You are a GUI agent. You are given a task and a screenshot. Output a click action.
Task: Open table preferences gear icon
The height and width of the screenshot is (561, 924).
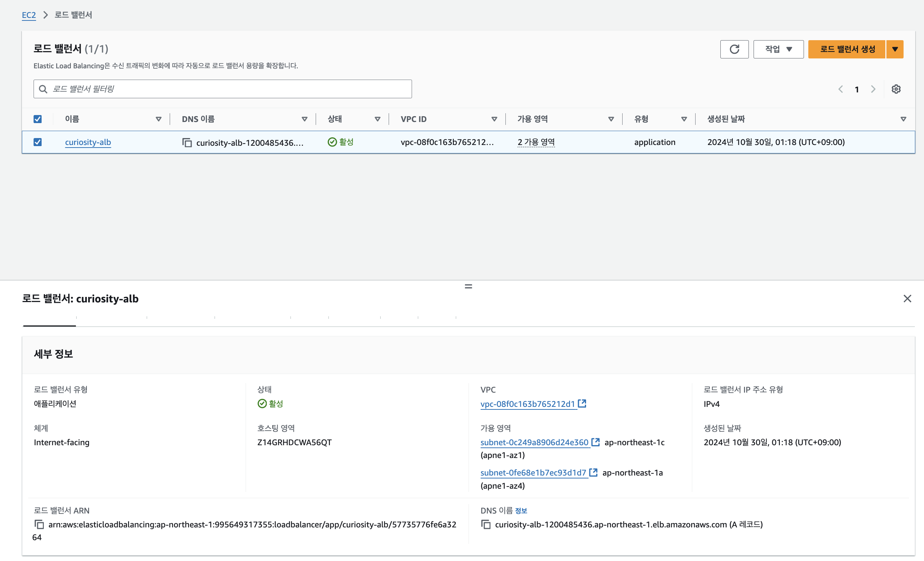point(896,89)
